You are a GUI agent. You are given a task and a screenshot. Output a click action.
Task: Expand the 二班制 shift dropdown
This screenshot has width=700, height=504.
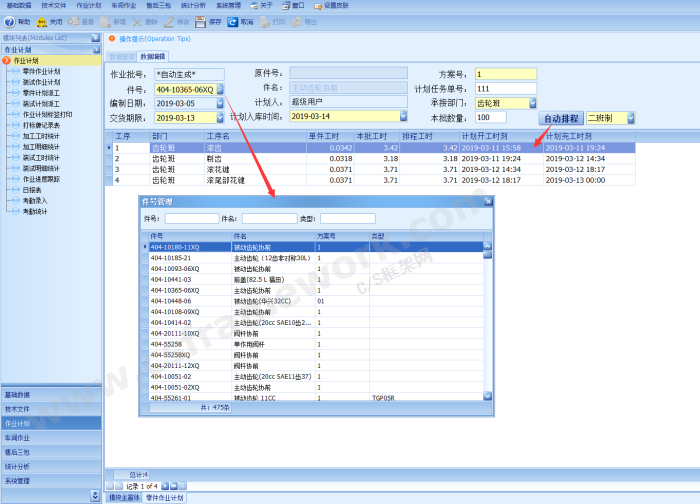pos(633,118)
